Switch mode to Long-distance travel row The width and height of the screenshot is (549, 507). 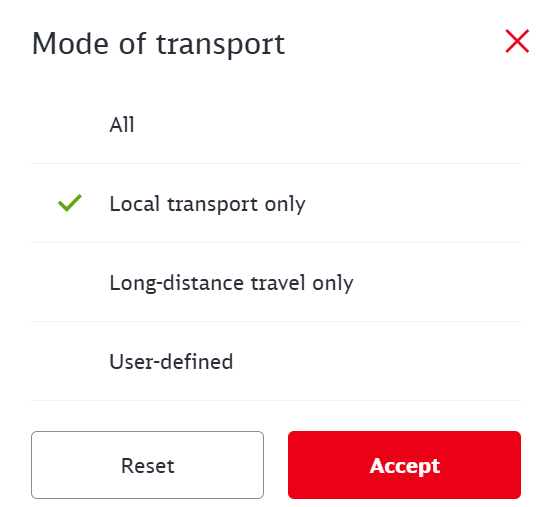click(x=276, y=282)
